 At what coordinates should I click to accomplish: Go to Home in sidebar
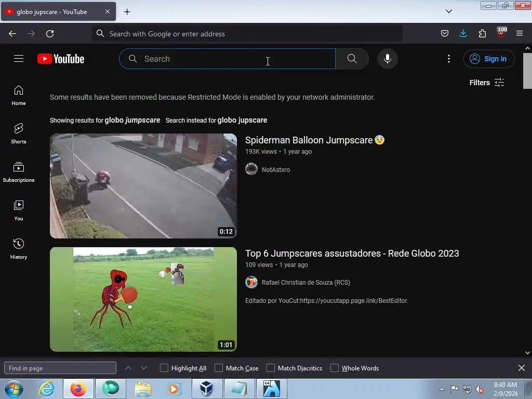19,96
